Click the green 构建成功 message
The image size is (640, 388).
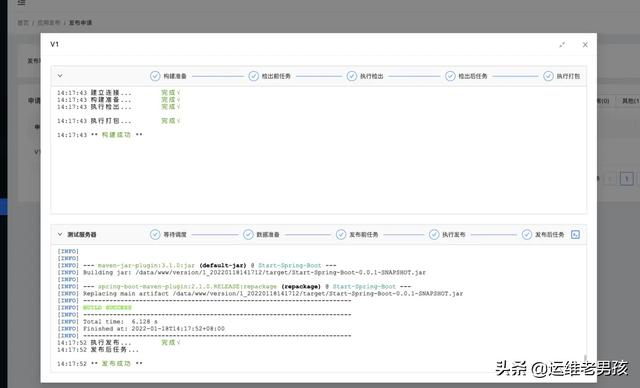pos(116,135)
